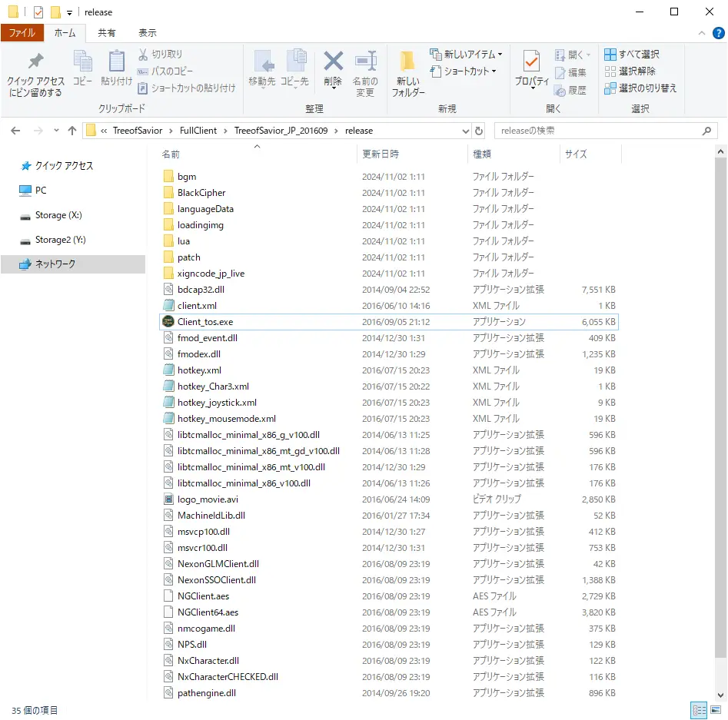Expand chevron after FullClient in address bar

(225, 131)
